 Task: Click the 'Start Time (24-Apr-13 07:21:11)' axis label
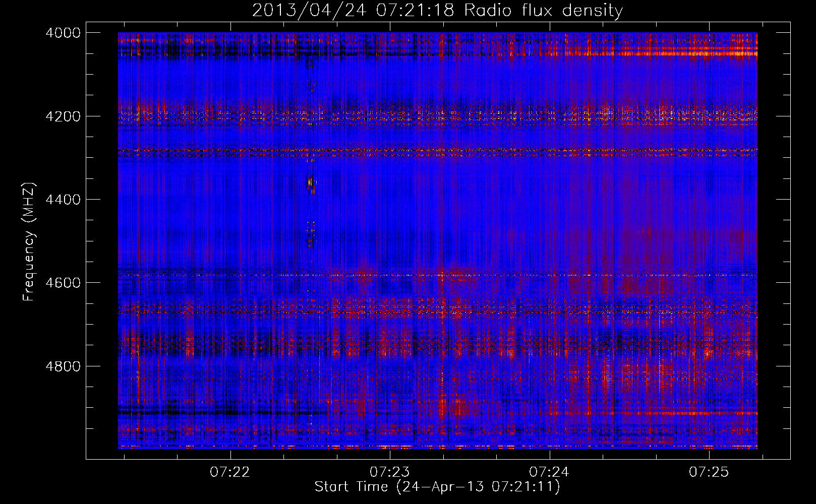click(437, 487)
